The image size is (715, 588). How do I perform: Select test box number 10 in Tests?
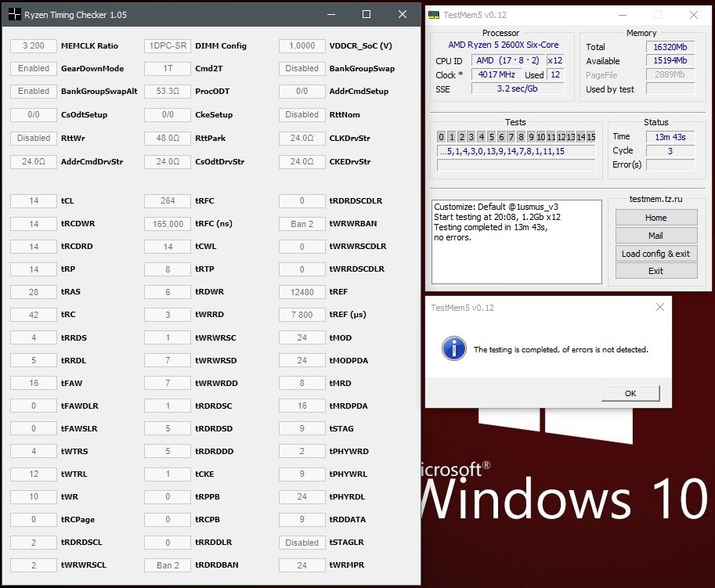point(541,137)
